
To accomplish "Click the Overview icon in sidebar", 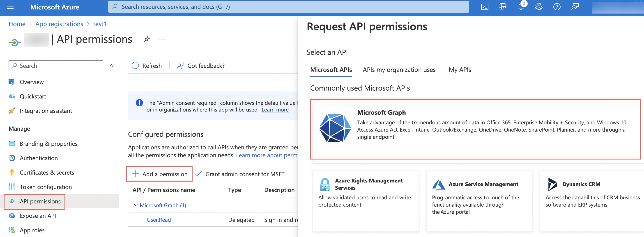I will click(11, 82).
